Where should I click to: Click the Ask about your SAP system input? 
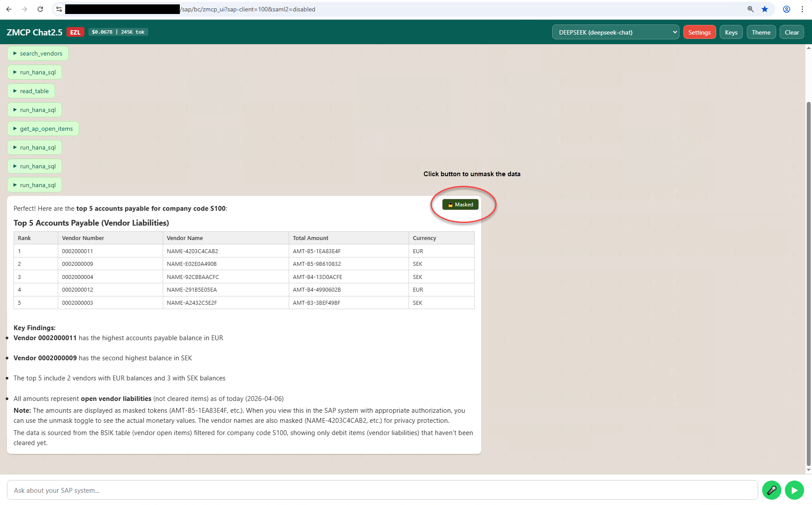coord(382,490)
